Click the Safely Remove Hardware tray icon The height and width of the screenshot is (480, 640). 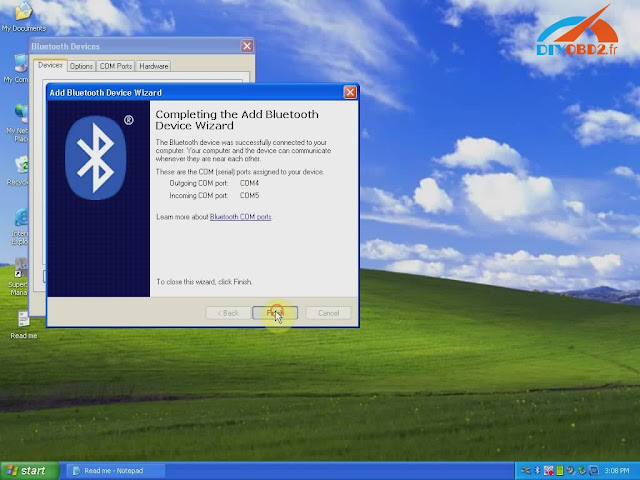click(x=582, y=471)
